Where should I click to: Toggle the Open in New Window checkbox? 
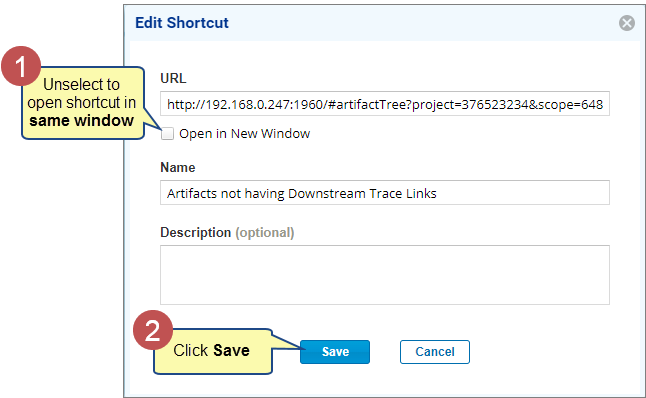167,133
